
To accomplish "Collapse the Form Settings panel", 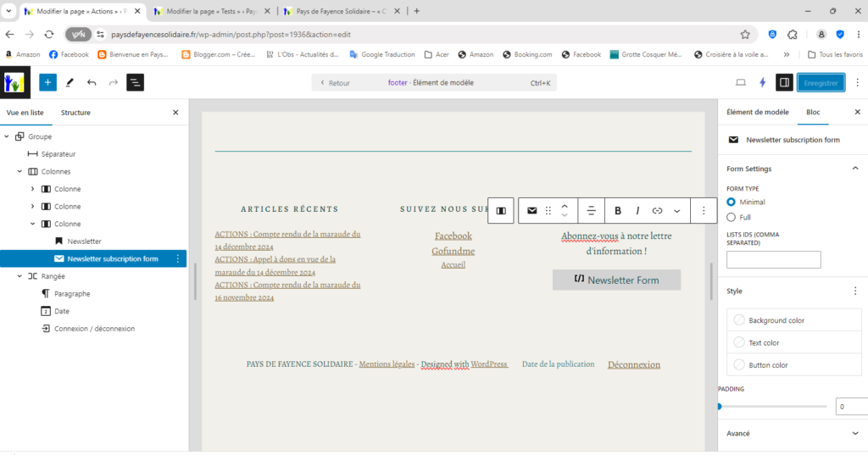I will coord(854,169).
